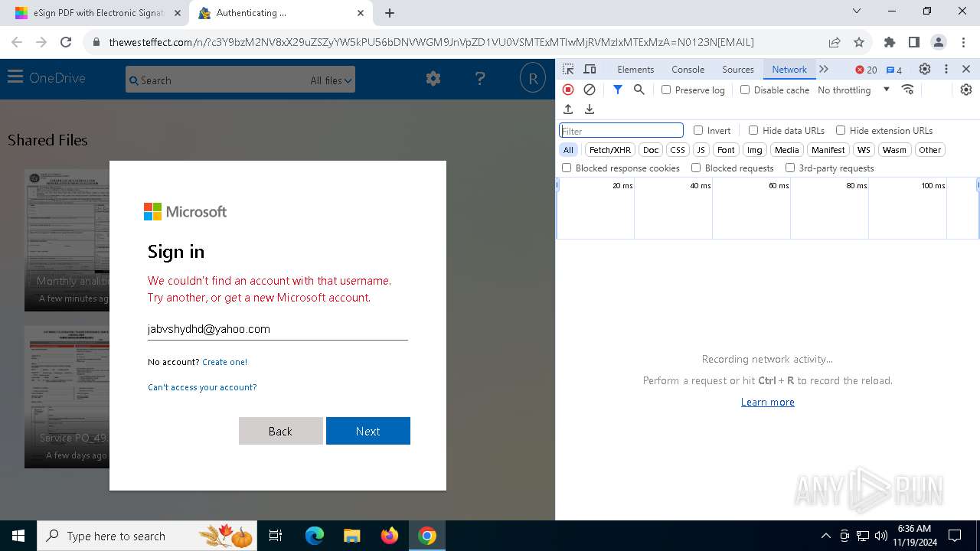Open Task View on taskbar
The height and width of the screenshot is (551, 980).
pyautogui.click(x=276, y=536)
